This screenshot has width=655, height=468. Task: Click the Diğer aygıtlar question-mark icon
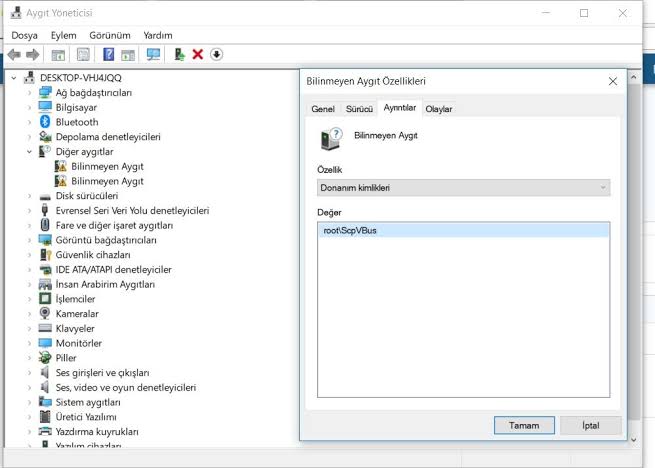coord(45,151)
